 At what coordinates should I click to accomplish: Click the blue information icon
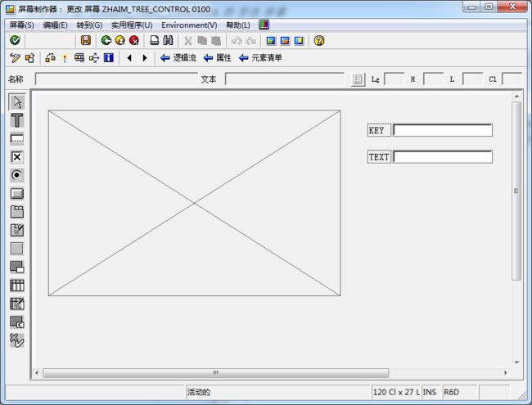(x=109, y=58)
